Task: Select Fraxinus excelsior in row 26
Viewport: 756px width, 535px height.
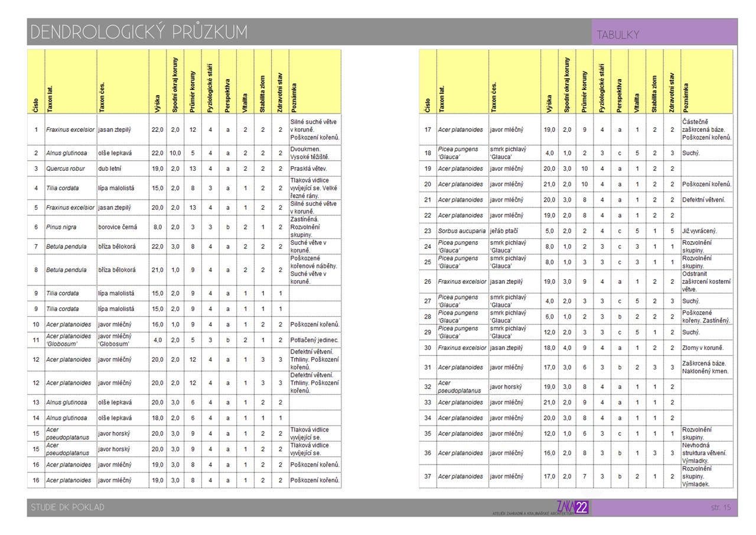Action: (x=462, y=281)
